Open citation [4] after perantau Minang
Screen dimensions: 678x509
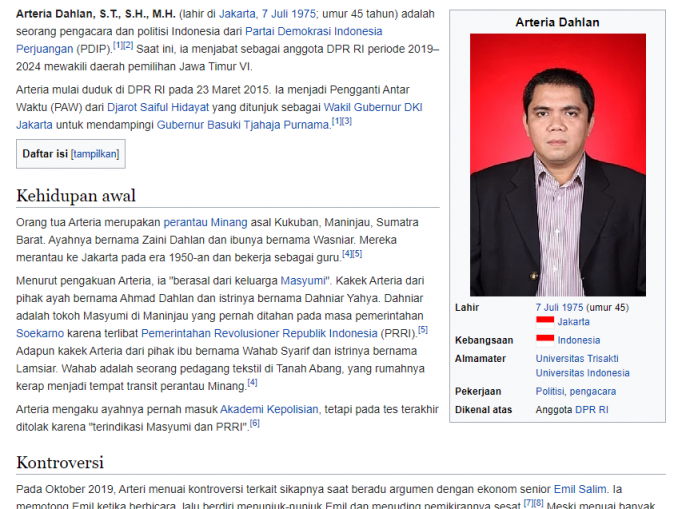(x=253, y=383)
